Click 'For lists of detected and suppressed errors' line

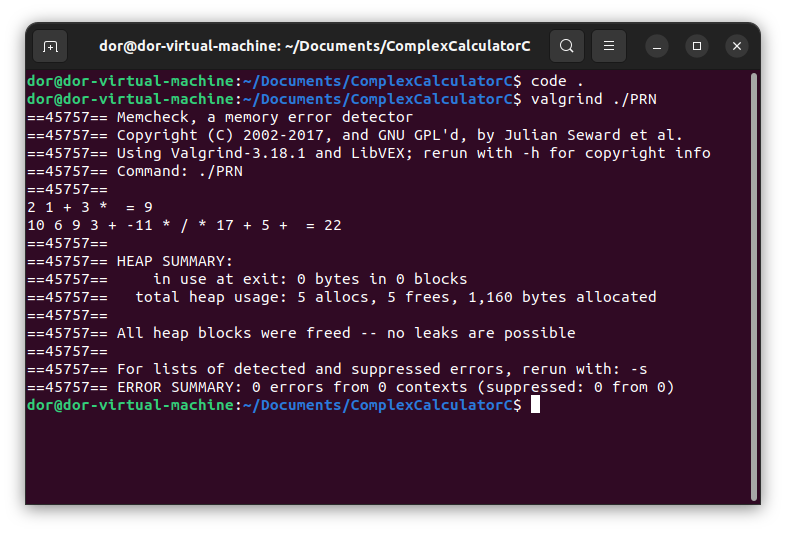337,370
